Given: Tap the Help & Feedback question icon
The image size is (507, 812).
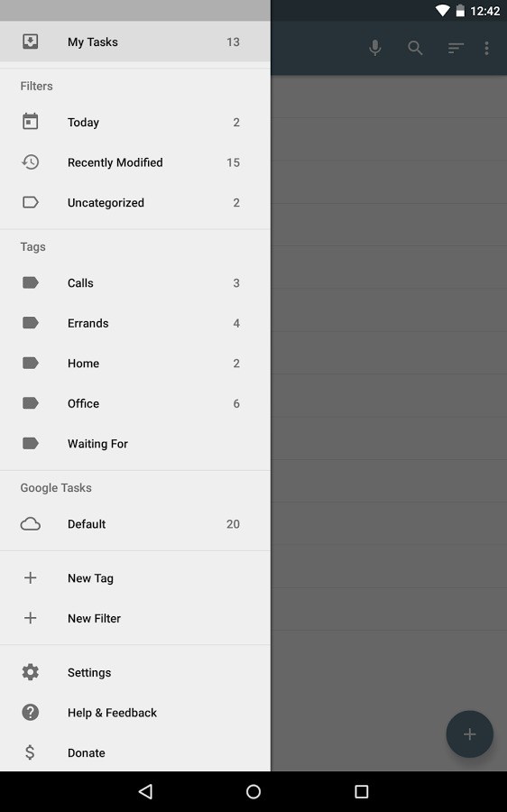Looking at the screenshot, I should [31, 713].
